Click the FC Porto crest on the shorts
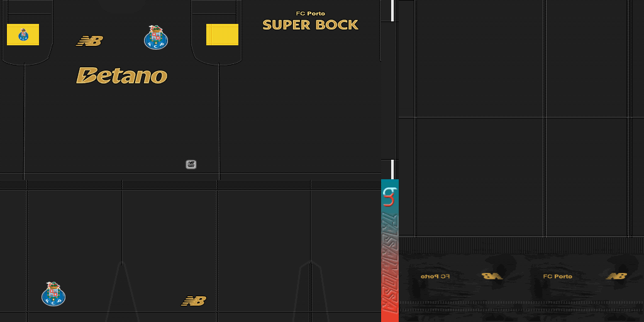This screenshot has width=644, height=322. [x=53, y=294]
